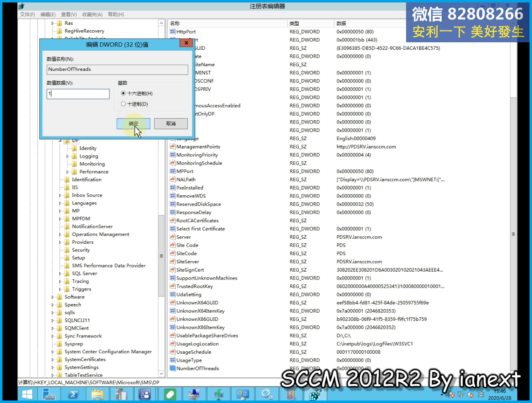Click the IIS folder icon
This screenshot has height=403, width=532.
(67, 187)
